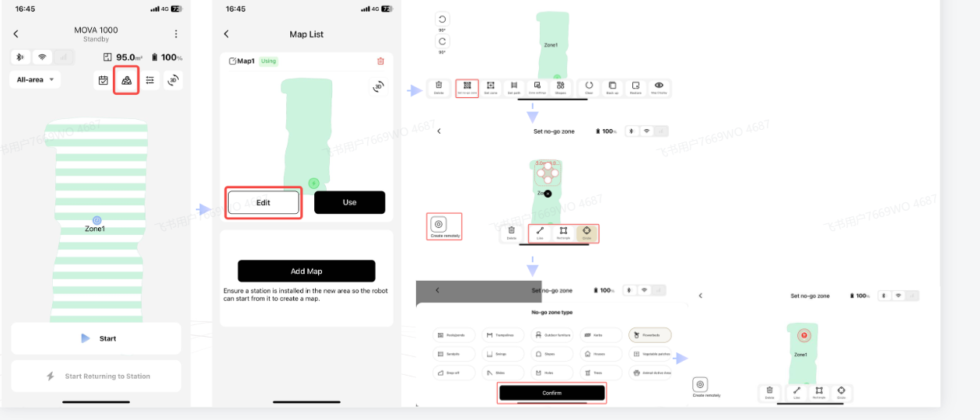Tap the Edit button under Map1
The image size is (980, 420).
pyautogui.click(x=264, y=202)
